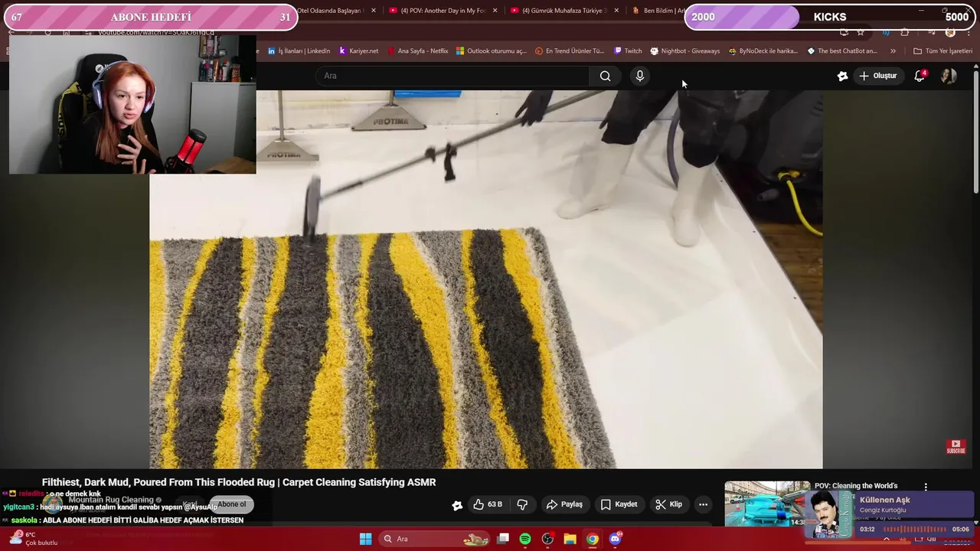Open 'Tüm Yer İşaretleri' bookmarks folder

(x=942, y=51)
